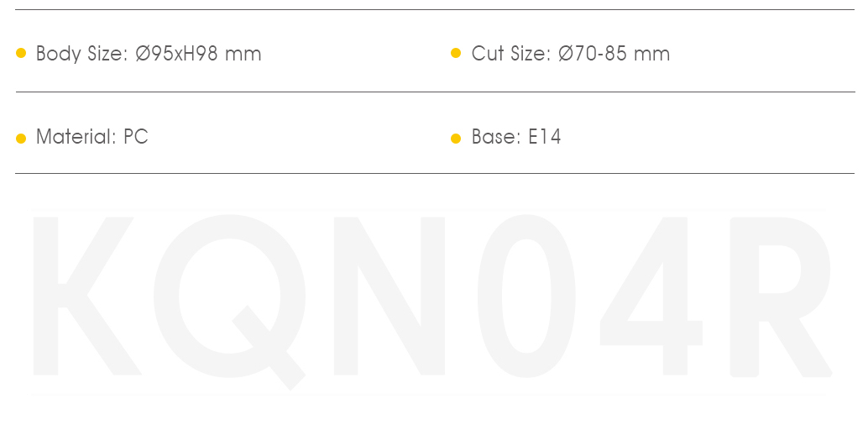Select the 'Material:' label text
This screenshot has height=425, width=868.
(x=76, y=136)
